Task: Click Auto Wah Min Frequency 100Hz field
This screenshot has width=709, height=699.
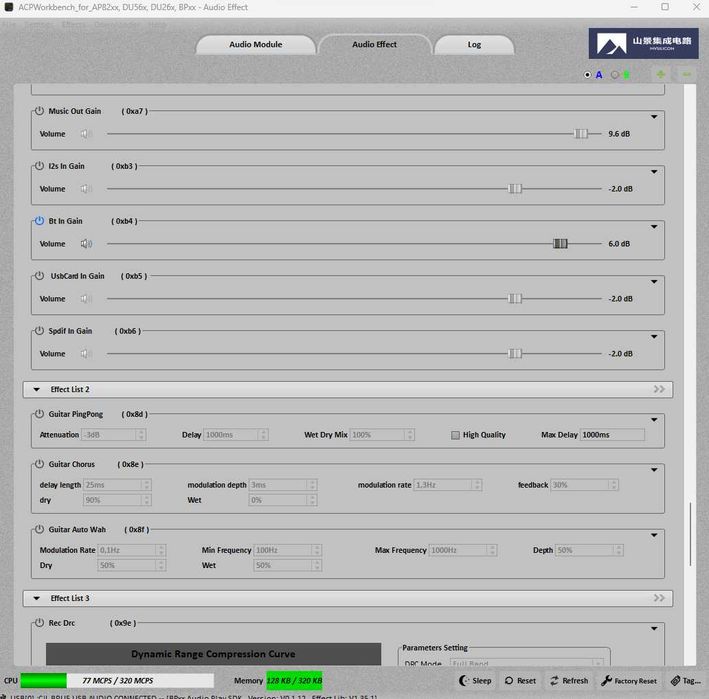Action: 288,550
